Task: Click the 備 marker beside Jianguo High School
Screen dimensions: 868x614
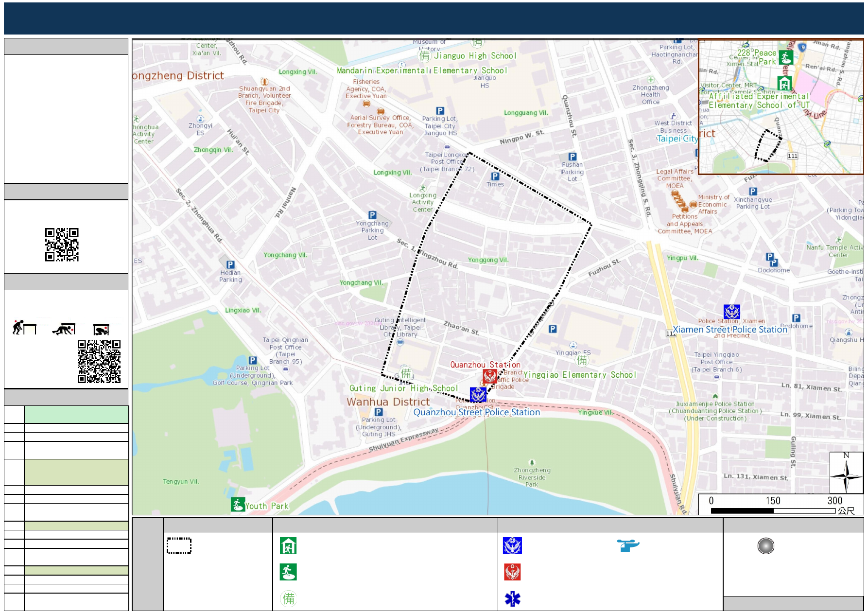Action: pos(424,56)
